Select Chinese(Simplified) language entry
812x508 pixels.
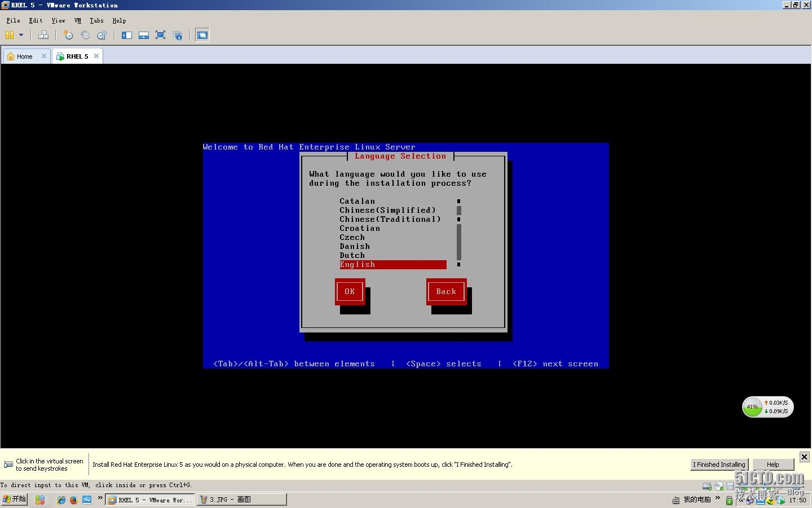[393, 210]
